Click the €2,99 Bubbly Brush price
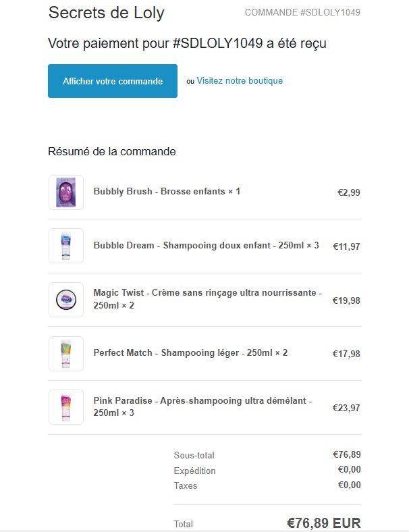 (349, 192)
